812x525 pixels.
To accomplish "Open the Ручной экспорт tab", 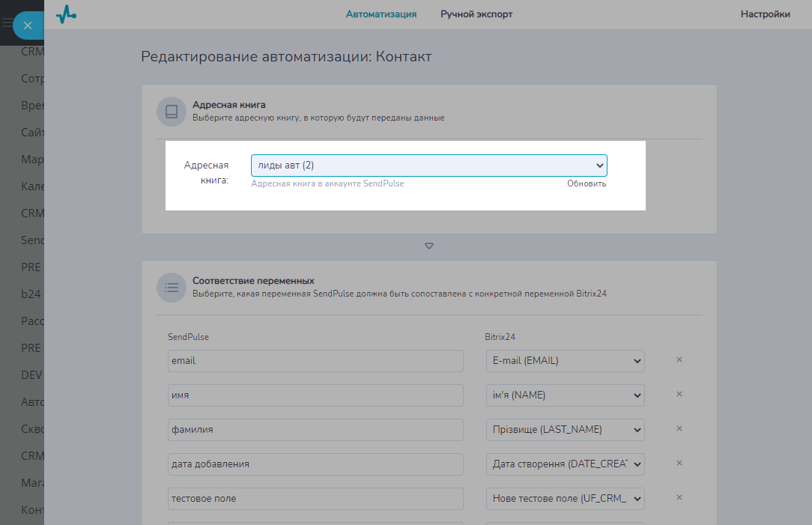I will point(476,14).
